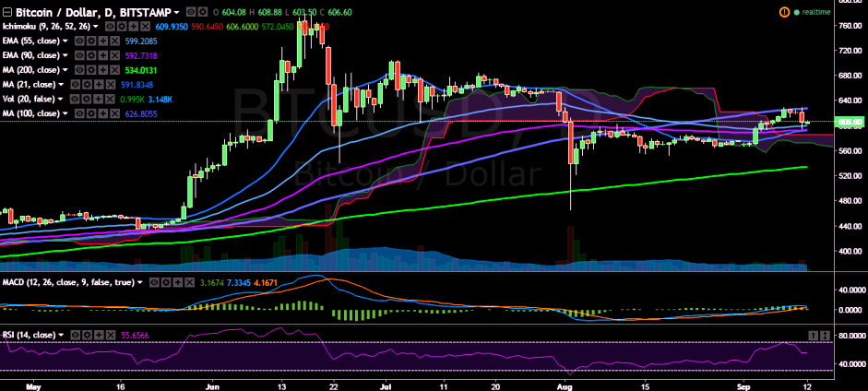Image resolution: width=868 pixels, height=391 pixels.
Task: Expand the MACD indicator dropdown arrow
Action: coord(140,282)
